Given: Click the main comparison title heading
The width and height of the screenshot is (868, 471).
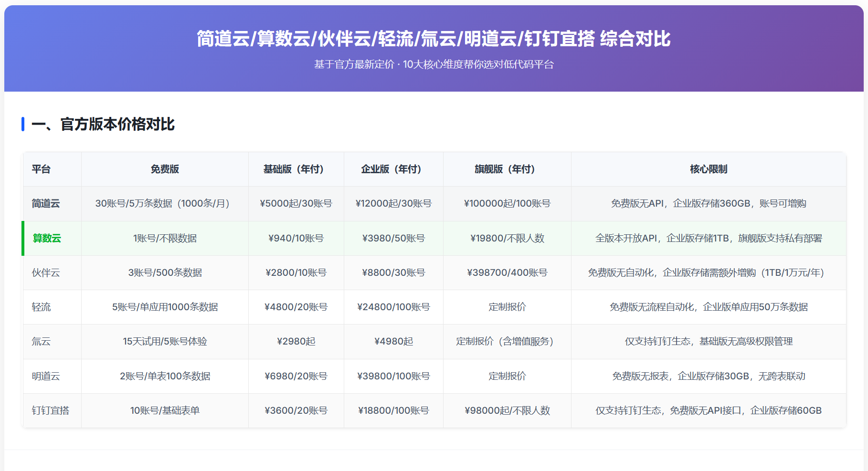Looking at the screenshot, I should [x=434, y=39].
